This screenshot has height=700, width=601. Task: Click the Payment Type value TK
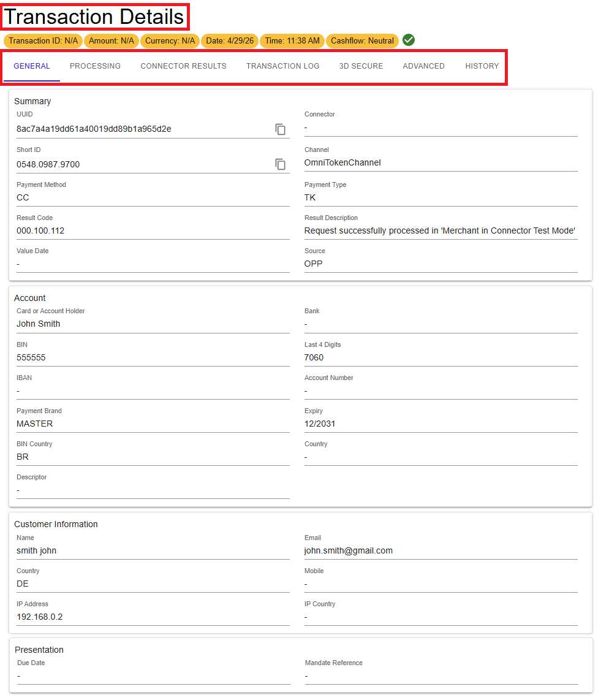310,197
